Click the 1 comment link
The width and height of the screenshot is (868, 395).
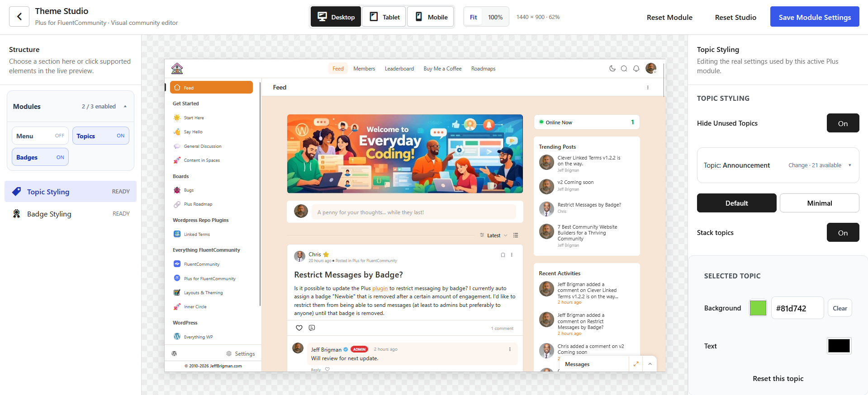tap(502, 329)
